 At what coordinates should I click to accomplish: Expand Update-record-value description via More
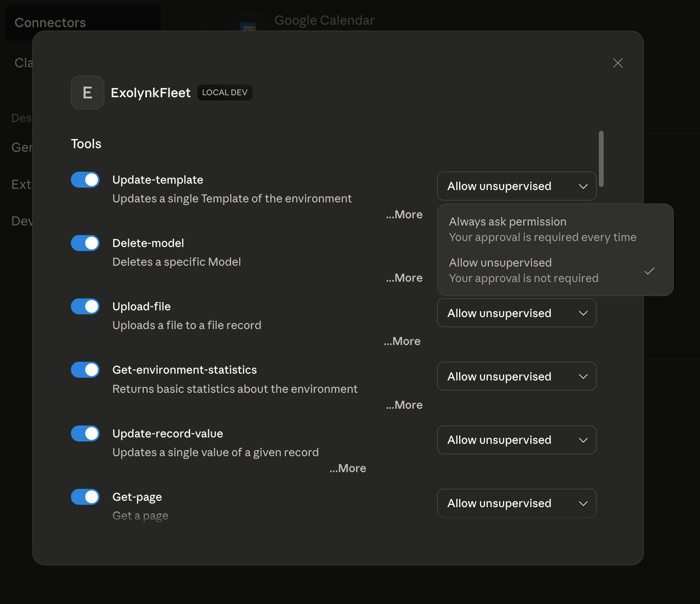point(348,468)
